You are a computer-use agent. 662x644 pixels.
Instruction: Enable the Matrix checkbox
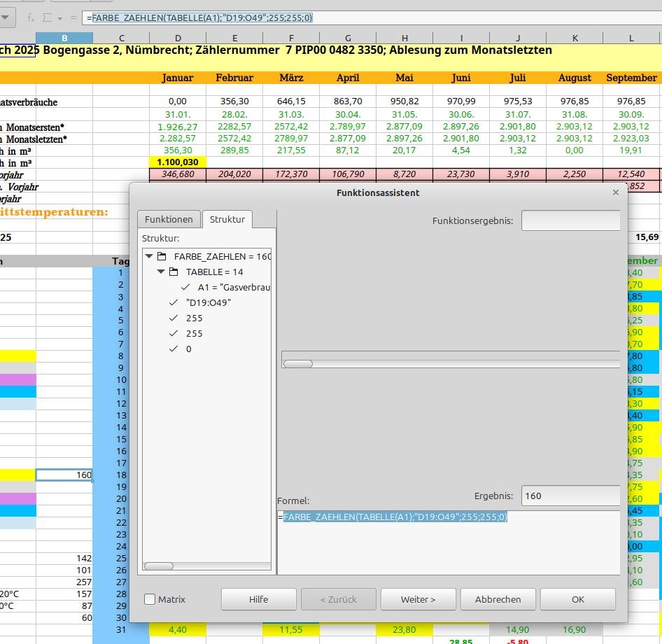[150, 599]
